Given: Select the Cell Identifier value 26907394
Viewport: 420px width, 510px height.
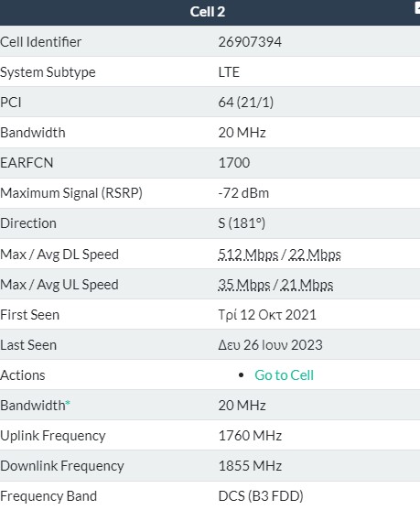Looking at the screenshot, I should 250,42.
